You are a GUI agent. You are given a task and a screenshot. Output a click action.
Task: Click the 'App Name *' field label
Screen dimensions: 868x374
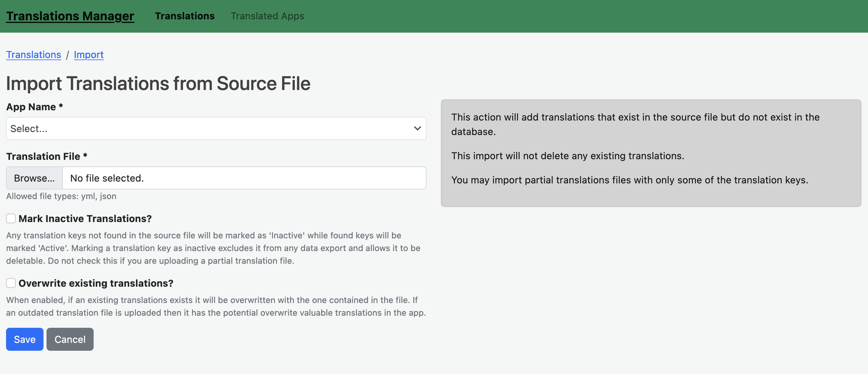tap(34, 107)
